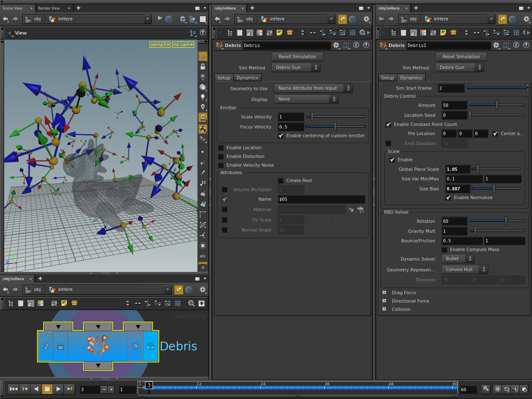The width and height of the screenshot is (532, 399).
Task: Toggle grid display in middle pane toolbar
Action: pos(352,32)
